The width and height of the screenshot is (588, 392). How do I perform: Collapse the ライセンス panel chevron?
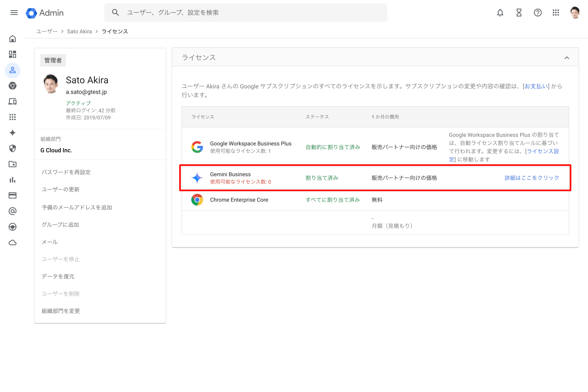567,58
